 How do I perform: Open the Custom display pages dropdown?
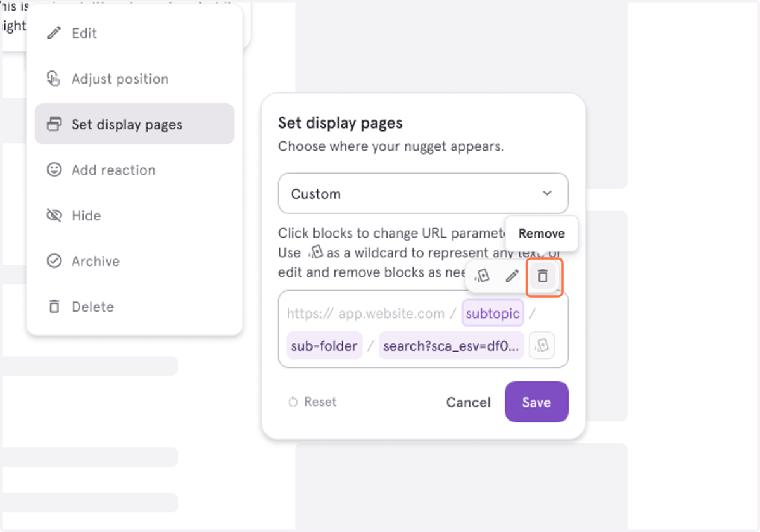click(x=423, y=193)
